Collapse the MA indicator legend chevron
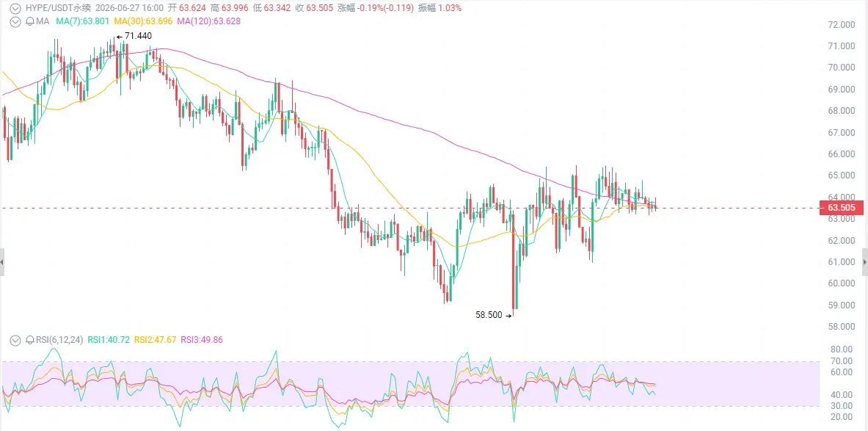The height and width of the screenshot is (431, 868). [x=15, y=21]
